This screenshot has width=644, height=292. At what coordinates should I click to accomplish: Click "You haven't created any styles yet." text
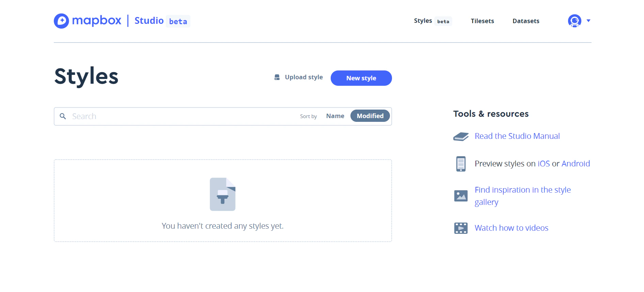click(223, 226)
